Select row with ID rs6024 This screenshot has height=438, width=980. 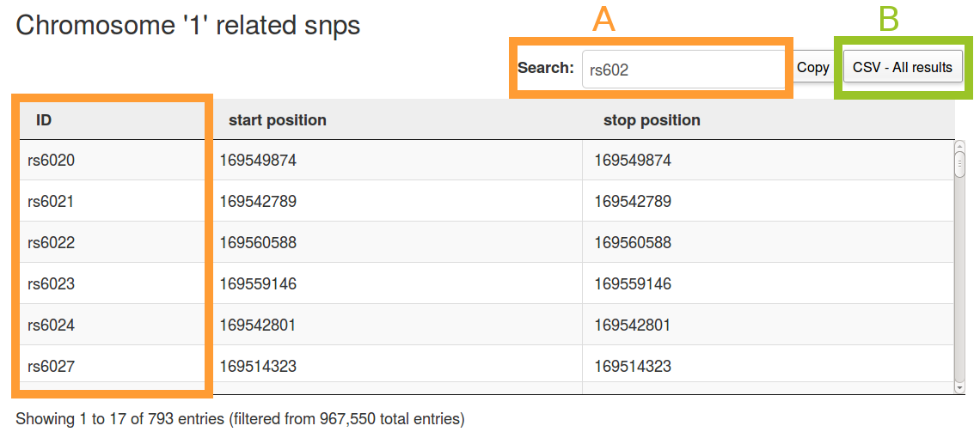(x=487, y=325)
